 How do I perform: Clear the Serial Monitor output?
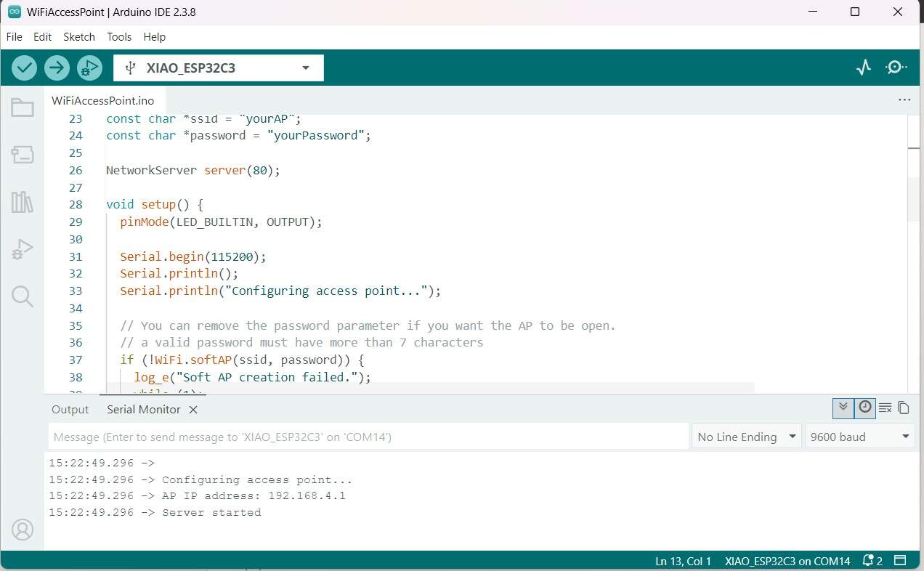885,408
